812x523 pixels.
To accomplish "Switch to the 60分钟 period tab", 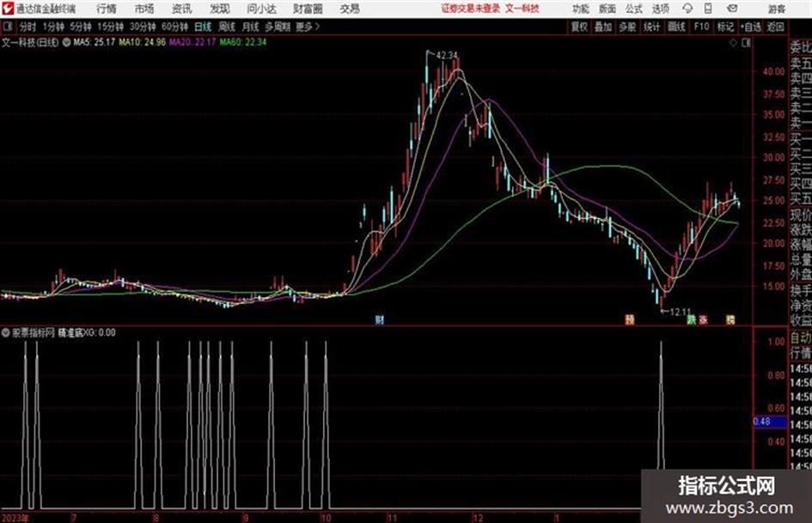I will click(x=175, y=27).
